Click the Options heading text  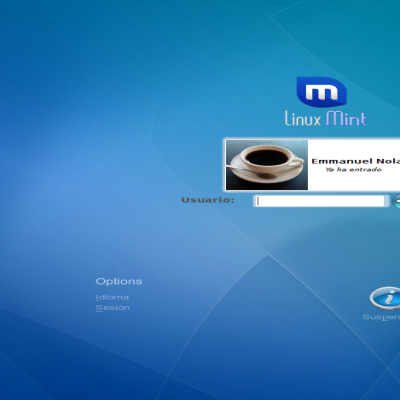[x=119, y=281]
